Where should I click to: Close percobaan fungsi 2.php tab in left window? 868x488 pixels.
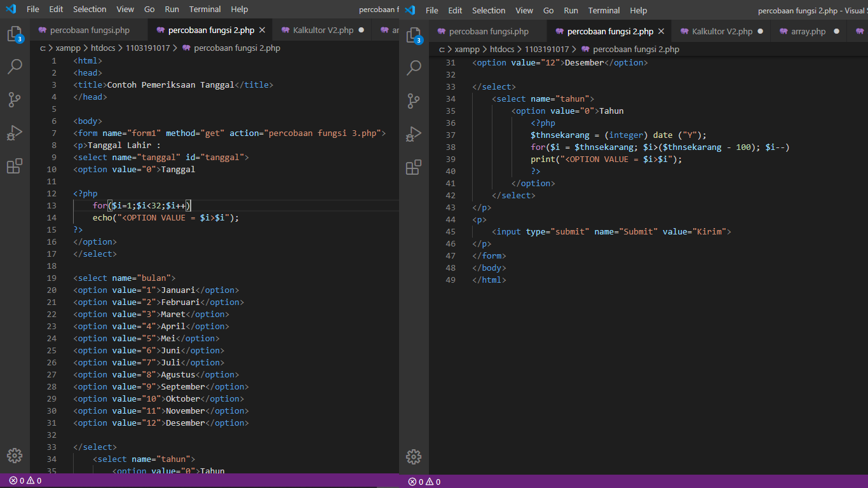click(x=262, y=30)
